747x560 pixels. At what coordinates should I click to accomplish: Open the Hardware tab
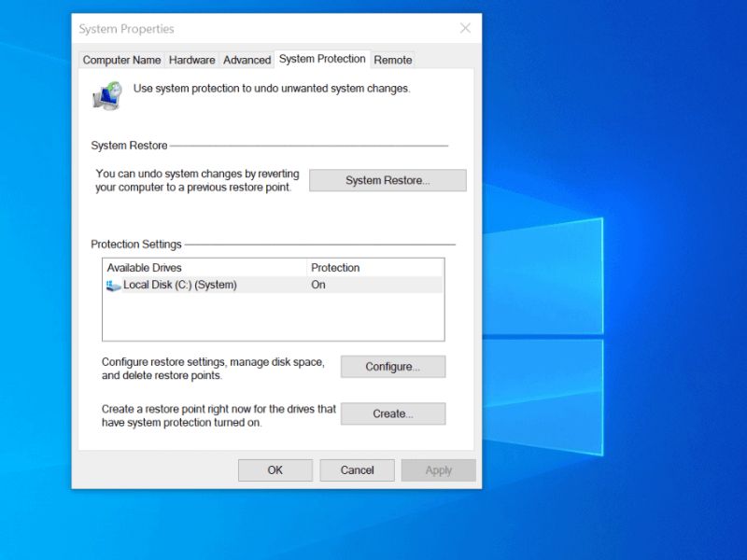(x=192, y=60)
